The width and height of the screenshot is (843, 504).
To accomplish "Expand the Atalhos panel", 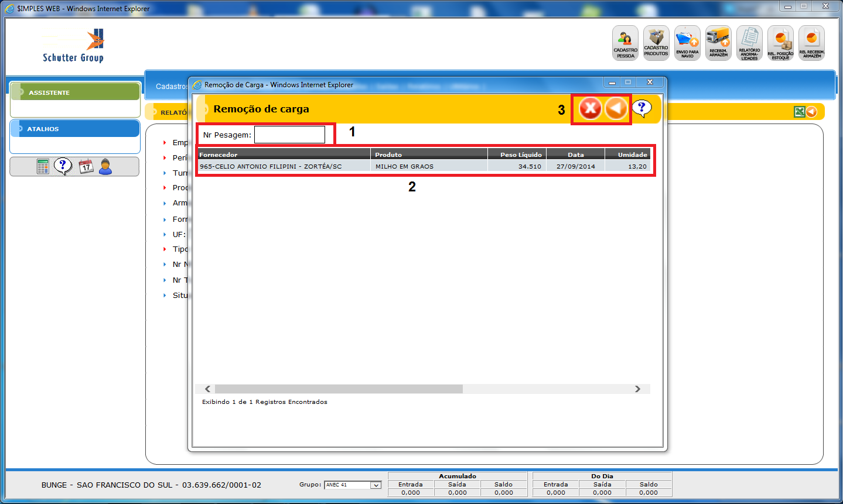I will [x=75, y=129].
